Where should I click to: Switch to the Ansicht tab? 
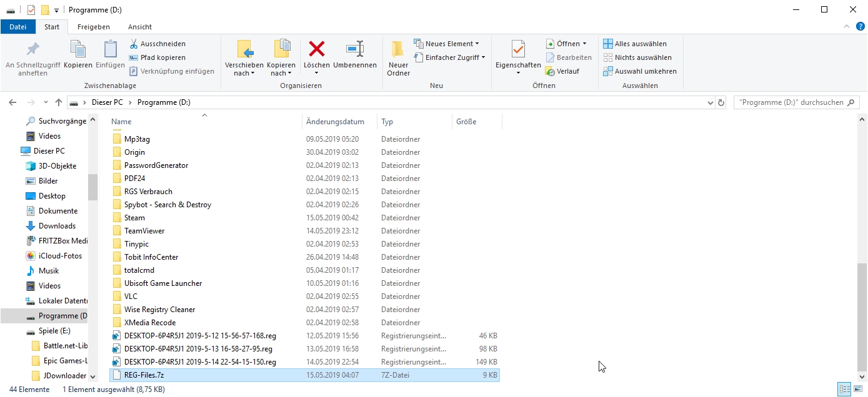(x=140, y=27)
